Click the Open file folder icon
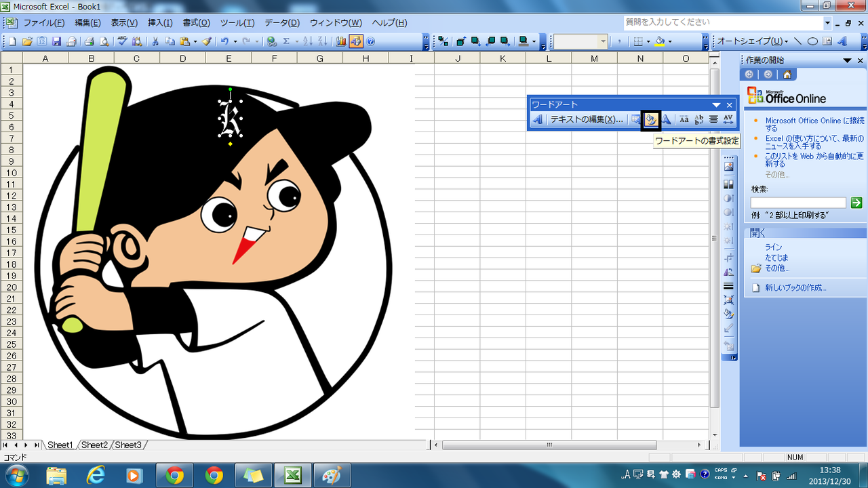The width and height of the screenshot is (868, 488). (x=27, y=41)
